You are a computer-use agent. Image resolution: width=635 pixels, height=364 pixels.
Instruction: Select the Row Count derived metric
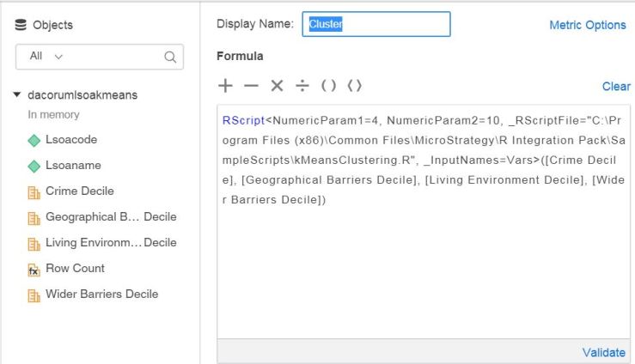75,268
